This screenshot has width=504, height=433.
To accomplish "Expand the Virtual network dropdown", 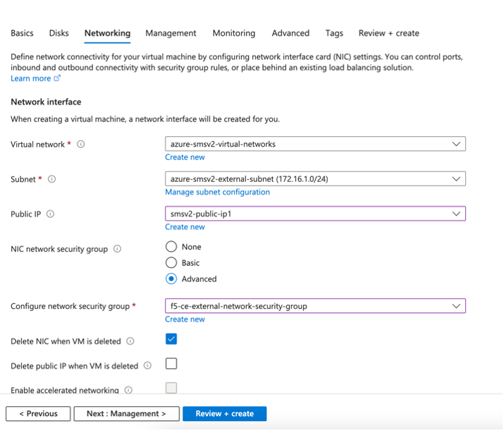I will click(315, 144).
